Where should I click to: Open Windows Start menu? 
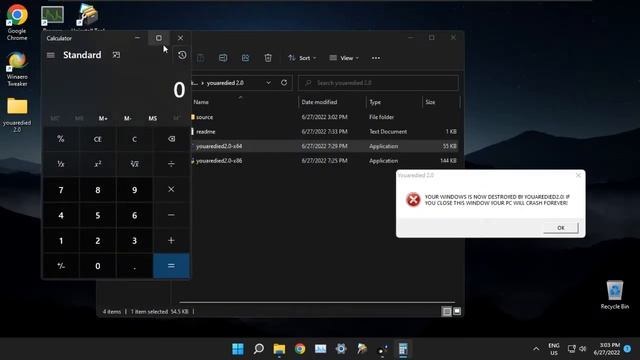coord(238,349)
